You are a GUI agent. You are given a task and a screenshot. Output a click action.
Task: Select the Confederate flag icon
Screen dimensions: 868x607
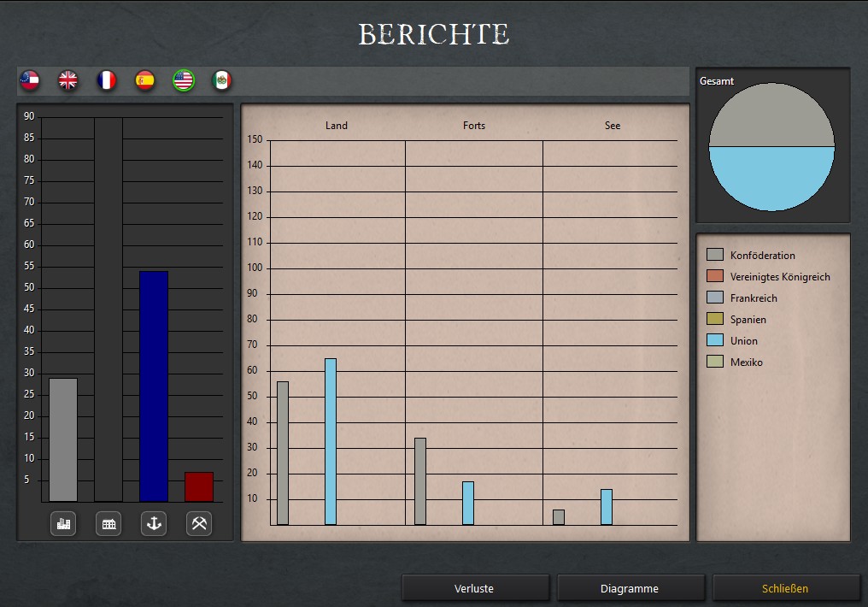(x=30, y=81)
